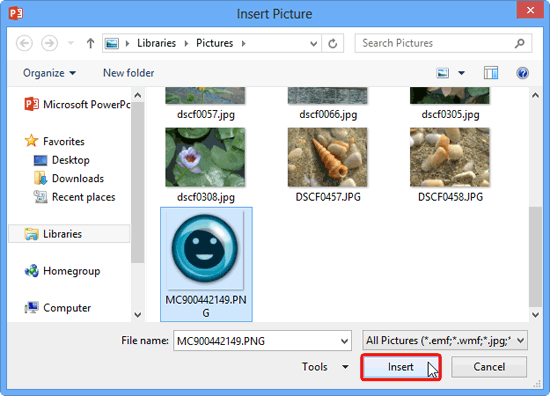Open Help with the question mark icon
550x396 pixels.
pos(522,73)
